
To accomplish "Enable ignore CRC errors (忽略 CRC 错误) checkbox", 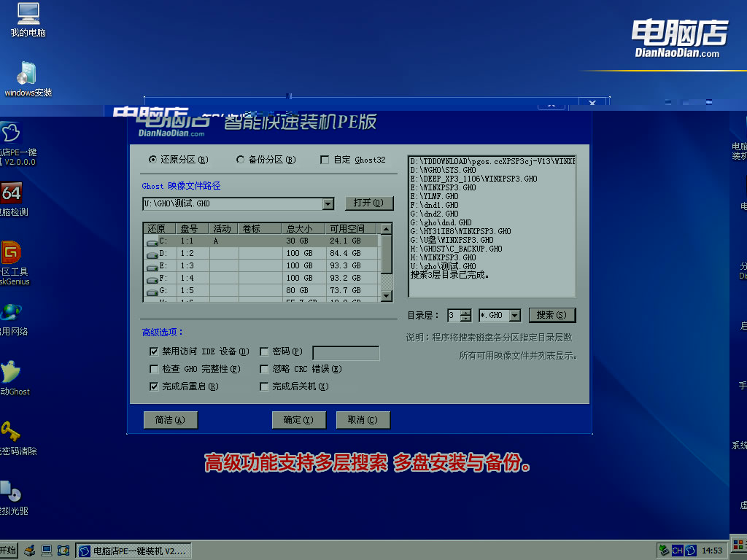I will point(264,369).
